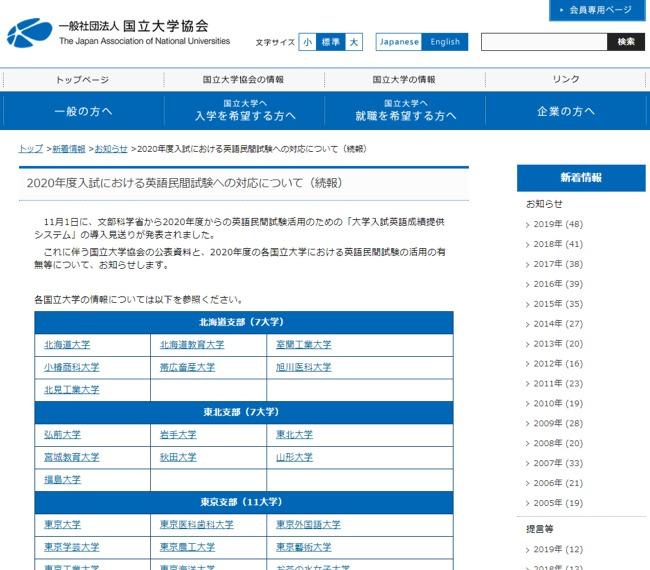Open 室蘭工業大学 link
650x570 pixels.
(303, 344)
